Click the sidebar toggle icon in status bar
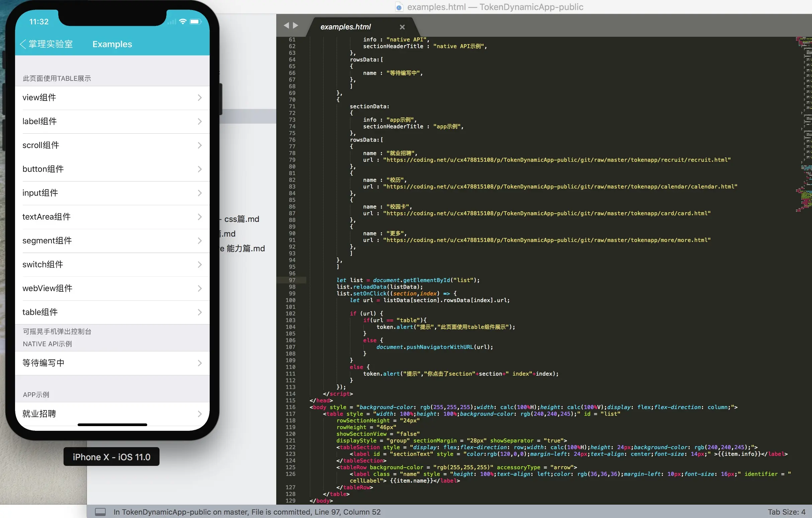This screenshot has height=518, width=812. pyautogui.click(x=100, y=512)
